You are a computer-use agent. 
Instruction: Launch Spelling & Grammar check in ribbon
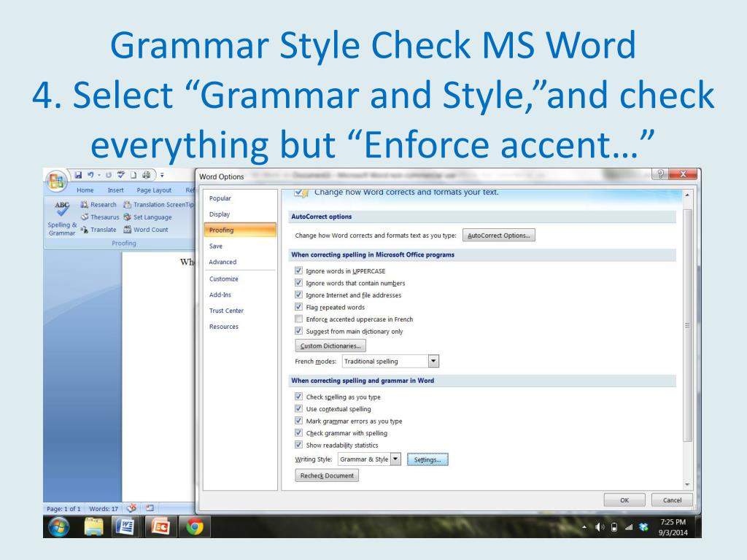tap(62, 219)
